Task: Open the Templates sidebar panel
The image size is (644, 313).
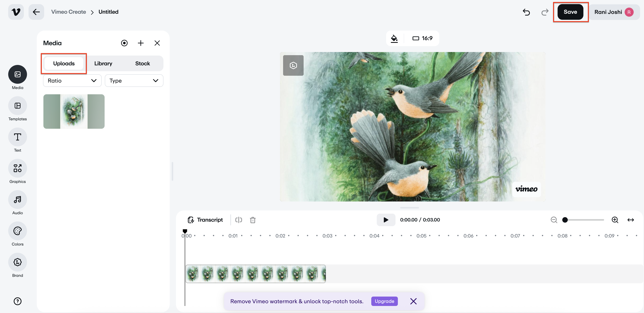Action: coord(18,106)
